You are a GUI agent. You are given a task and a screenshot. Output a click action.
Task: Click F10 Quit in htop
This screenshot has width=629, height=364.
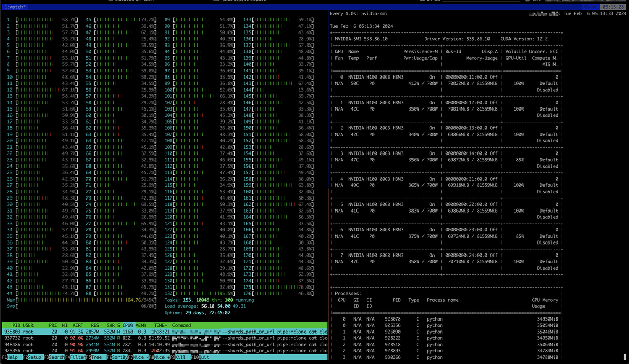[x=201, y=357]
